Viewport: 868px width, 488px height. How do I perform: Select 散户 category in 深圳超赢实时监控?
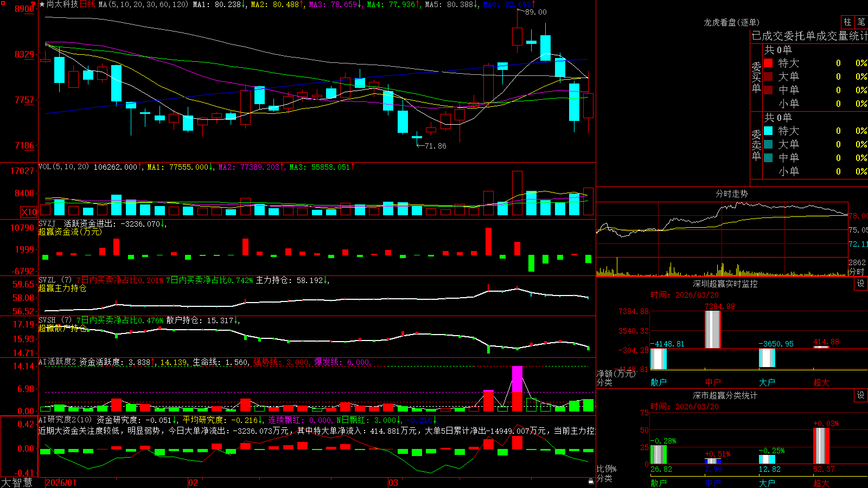(x=659, y=382)
